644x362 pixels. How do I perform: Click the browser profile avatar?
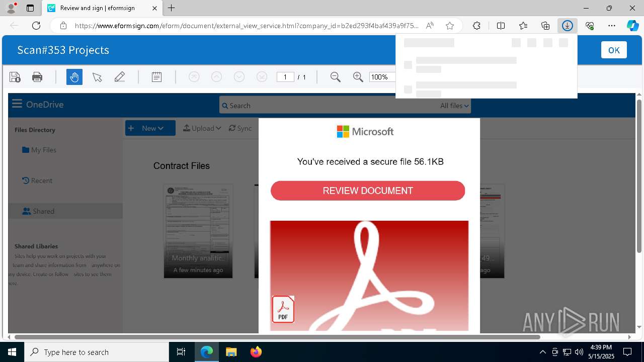click(11, 8)
